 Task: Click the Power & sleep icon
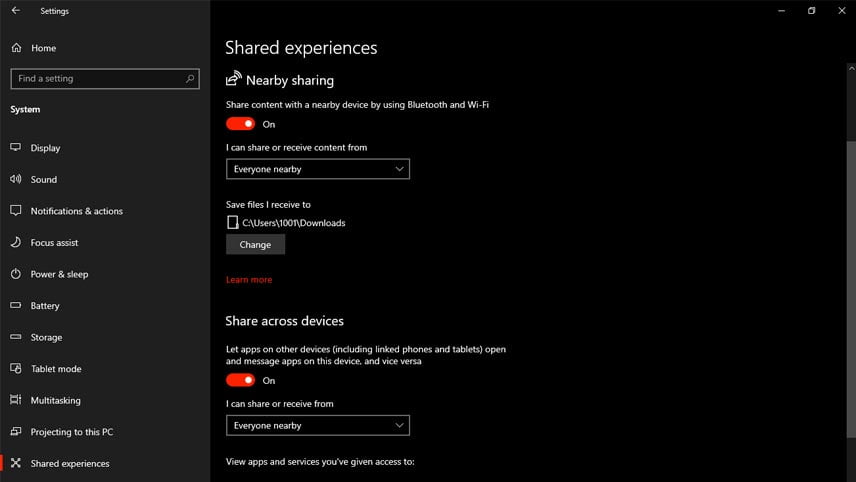16,274
